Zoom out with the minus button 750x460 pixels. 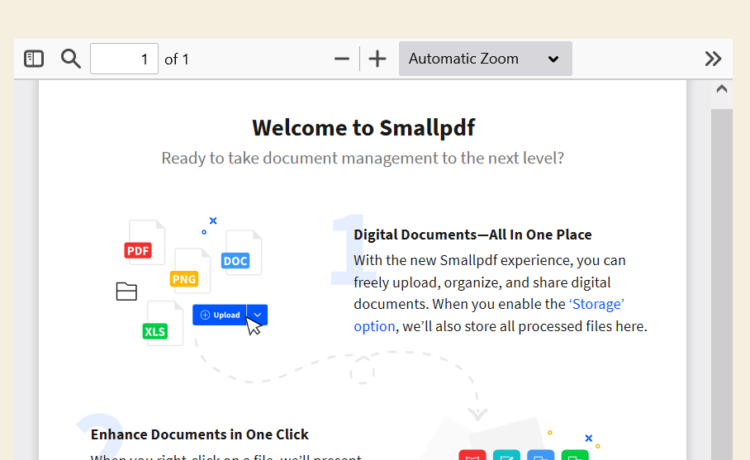coord(342,59)
